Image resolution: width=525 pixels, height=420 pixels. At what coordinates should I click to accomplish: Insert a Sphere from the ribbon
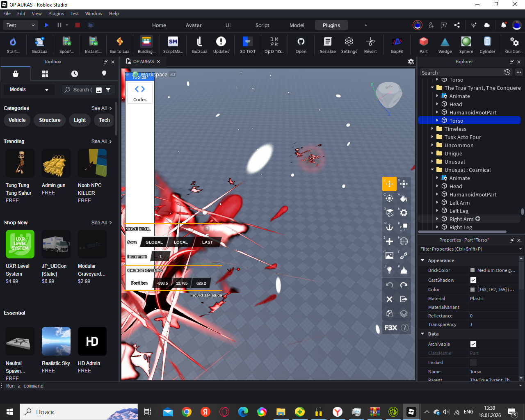pos(466,45)
